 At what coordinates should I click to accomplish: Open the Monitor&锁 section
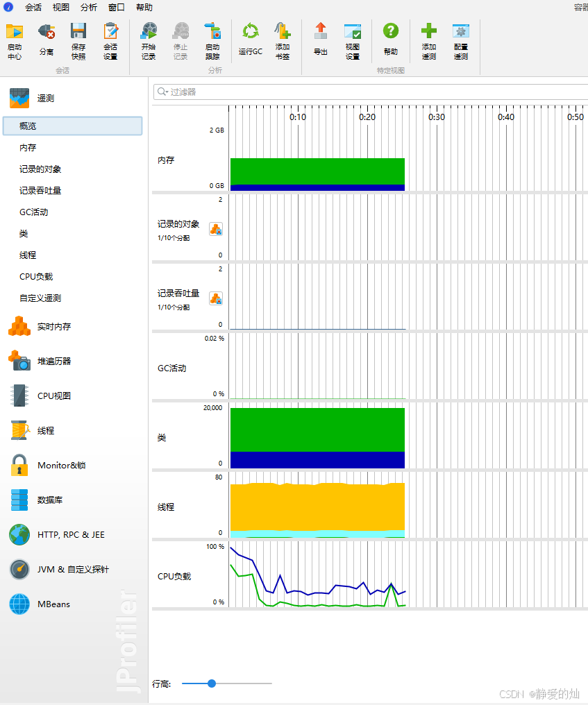(x=47, y=465)
